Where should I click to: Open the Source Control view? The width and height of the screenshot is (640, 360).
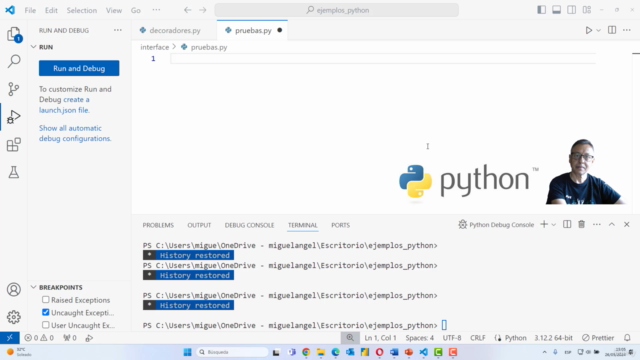point(14,89)
